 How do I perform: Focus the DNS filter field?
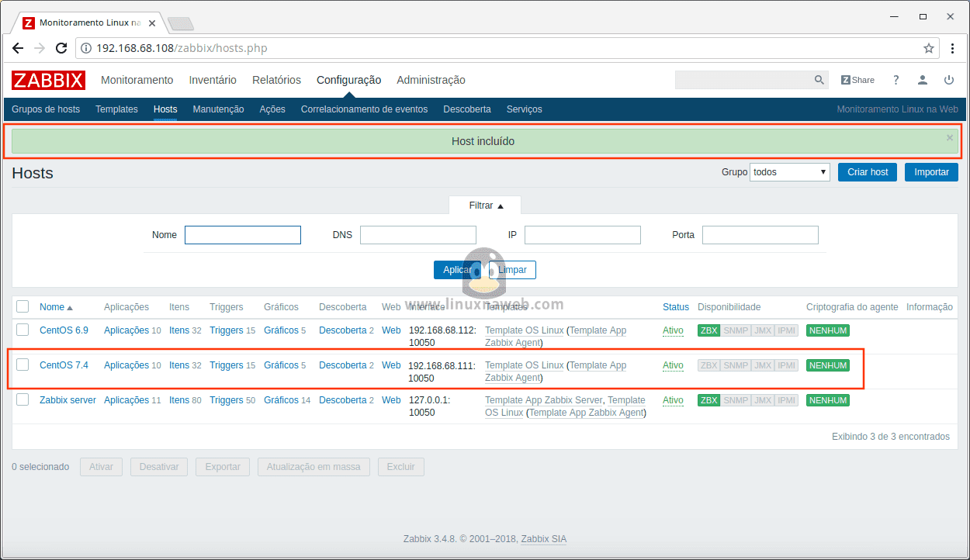[418, 235]
